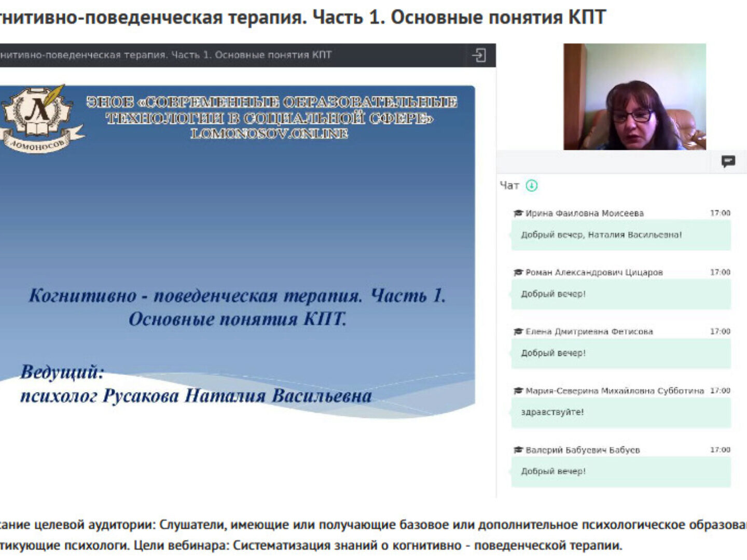747x560 pixels.
Task: Click the slide's italic КПТ title text
Action: (x=237, y=307)
